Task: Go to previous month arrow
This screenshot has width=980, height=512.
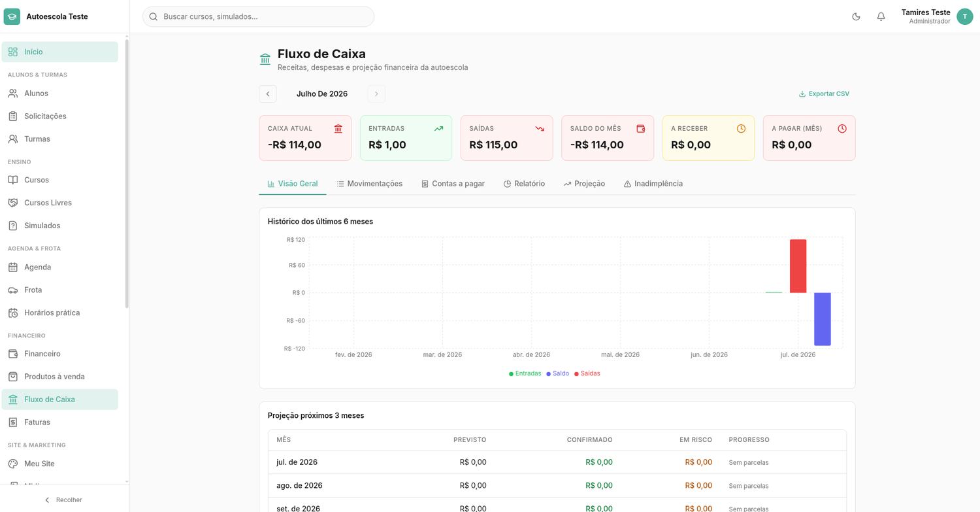Action: click(x=268, y=94)
